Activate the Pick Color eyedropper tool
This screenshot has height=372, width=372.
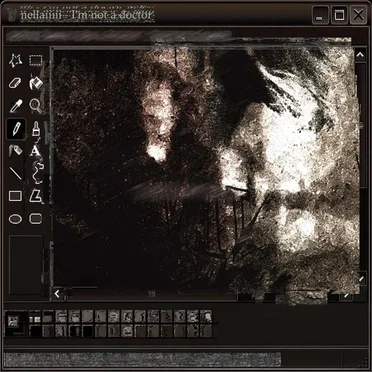pos(15,106)
